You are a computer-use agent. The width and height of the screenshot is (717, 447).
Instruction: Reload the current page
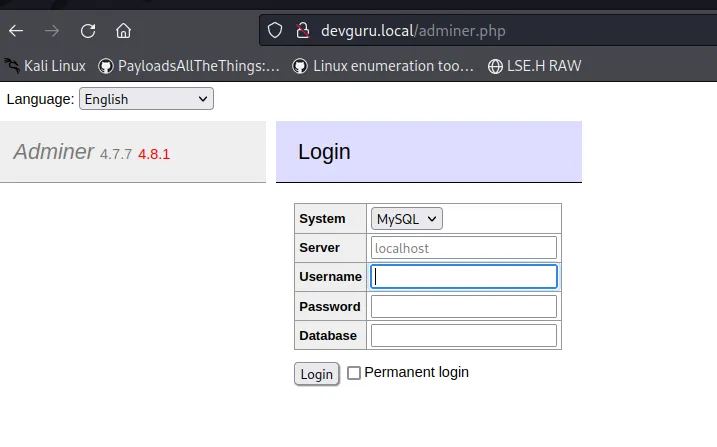[88, 30]
